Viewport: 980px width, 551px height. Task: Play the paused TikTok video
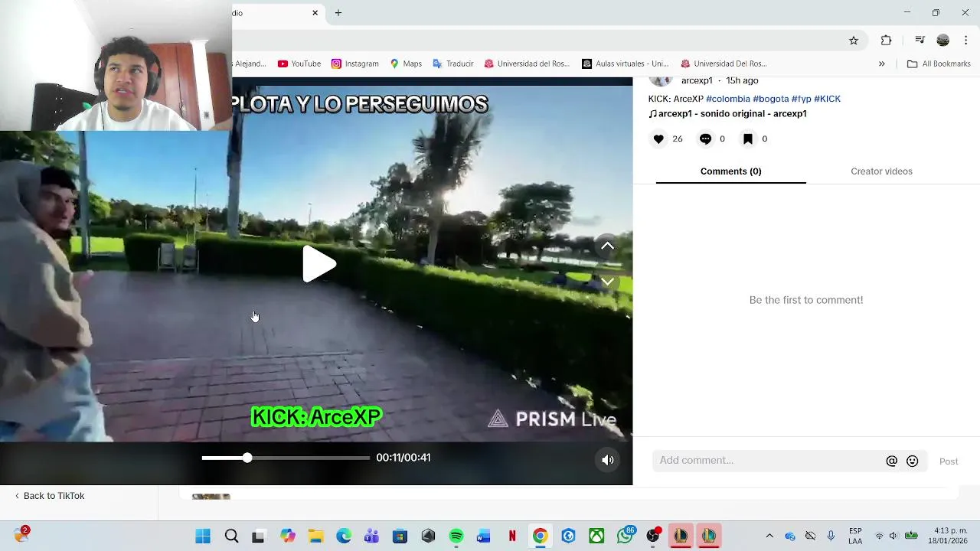pyautogui.click(x=318, y=265)
